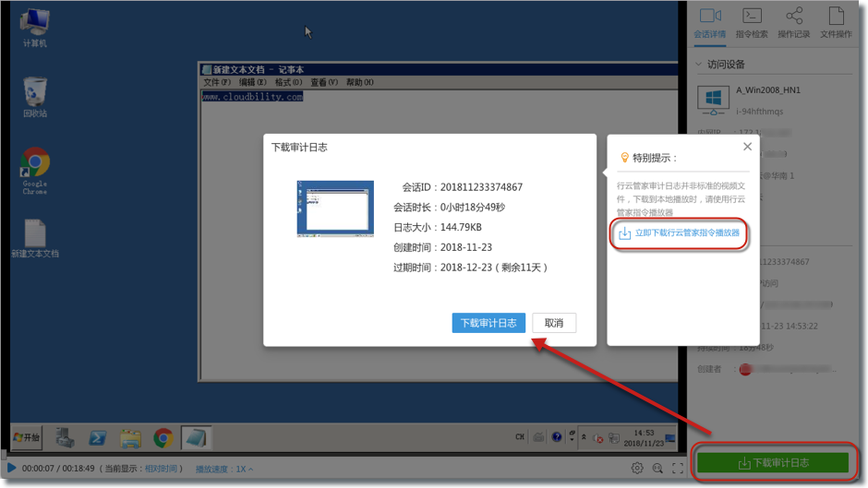Click the 立即下载行云管家指令播放器 link
The height and width of the screenshot is (488, 868).
(680, 233)
